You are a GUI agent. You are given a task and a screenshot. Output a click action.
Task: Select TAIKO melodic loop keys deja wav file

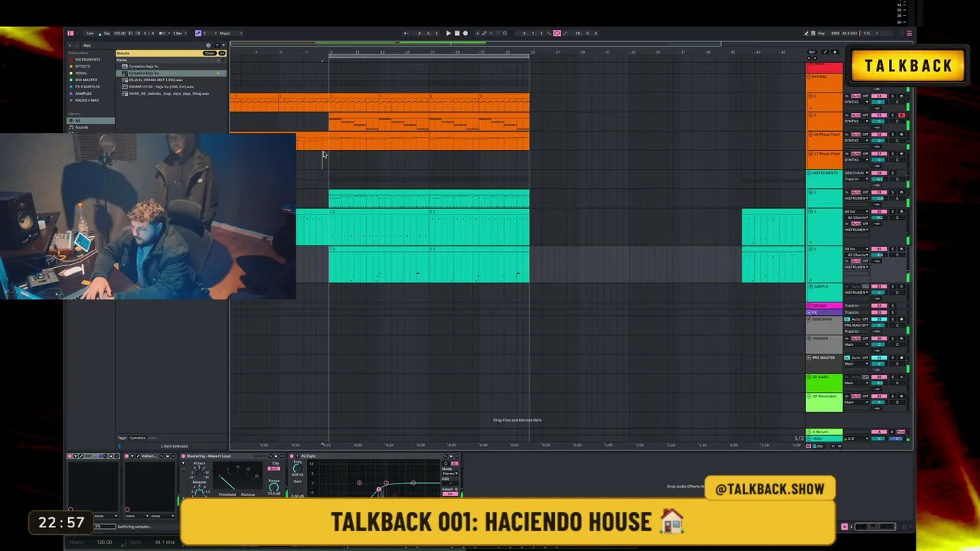coord(171,93)
